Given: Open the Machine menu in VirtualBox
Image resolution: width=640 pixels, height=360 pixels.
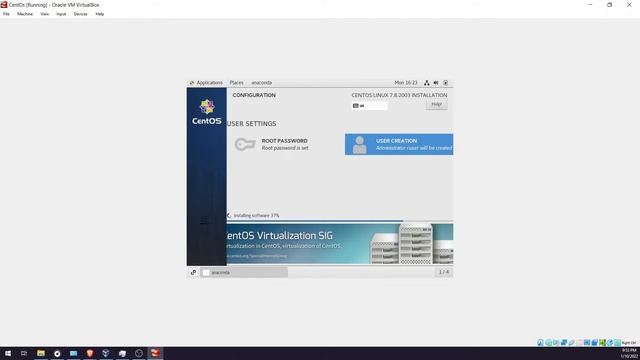Looking at the screenshot, I should [x=25, y=14].
